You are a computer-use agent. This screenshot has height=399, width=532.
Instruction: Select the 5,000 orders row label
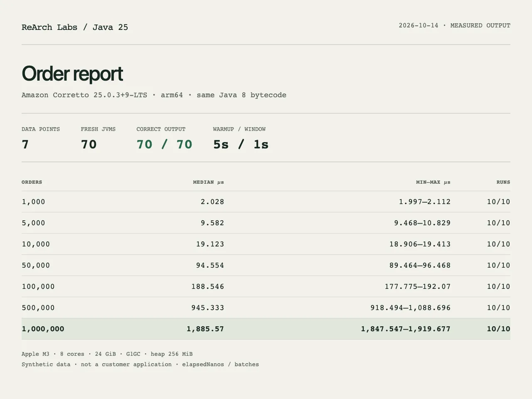[34, 223]
